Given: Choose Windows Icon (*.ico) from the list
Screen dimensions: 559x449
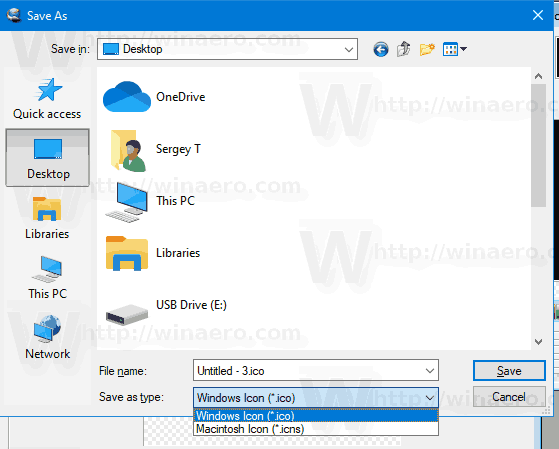Looking at the screenshot, I should (x=316, y=416).
